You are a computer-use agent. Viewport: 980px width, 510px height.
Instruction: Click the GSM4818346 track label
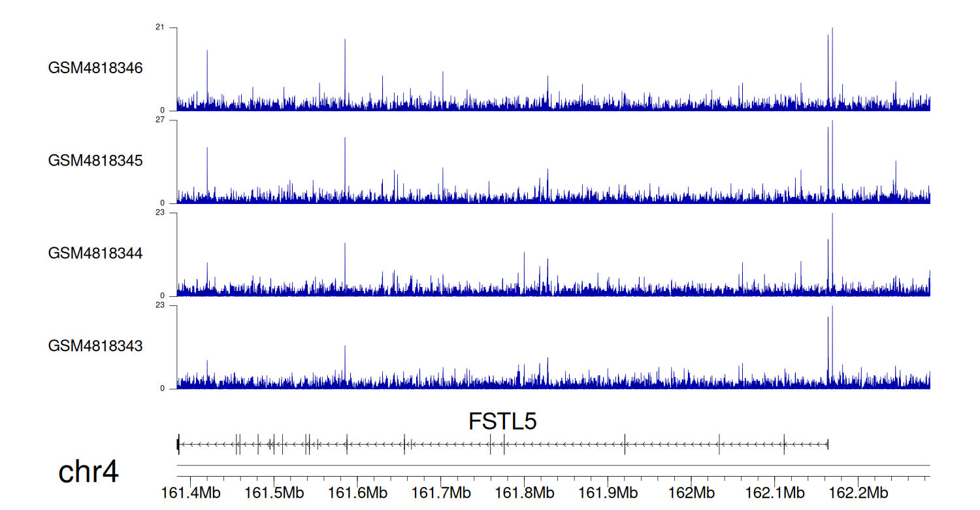click(95, 68)
